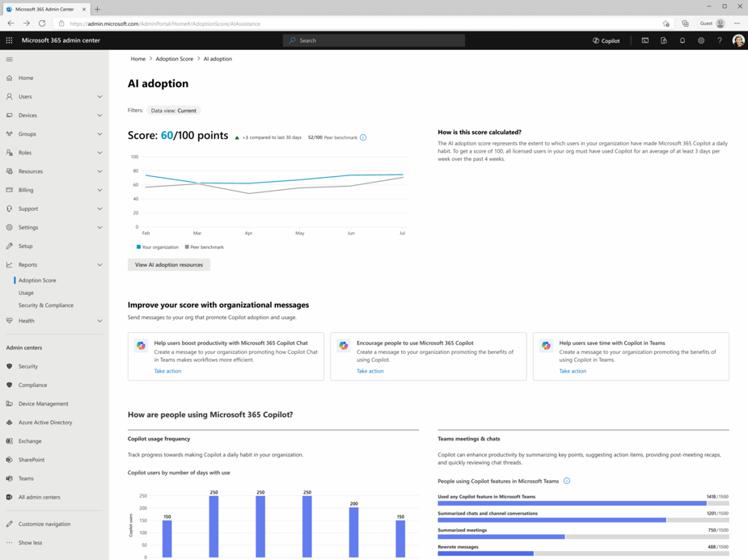748x560 pixels.
Task: Click the Exchange admin center icon
Action: tap(9, 441)
